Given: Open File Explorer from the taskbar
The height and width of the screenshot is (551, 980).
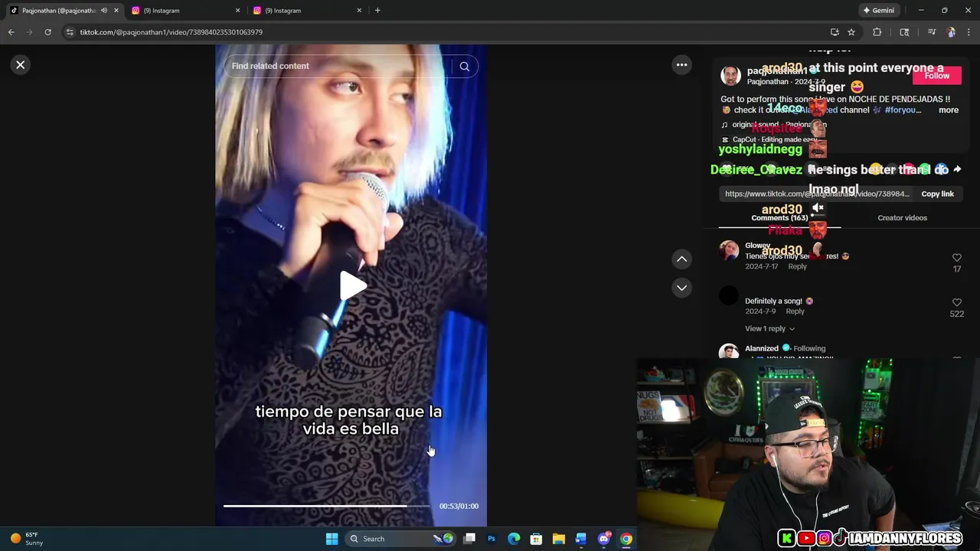Looking at the screenshot, I should (559, 539).
